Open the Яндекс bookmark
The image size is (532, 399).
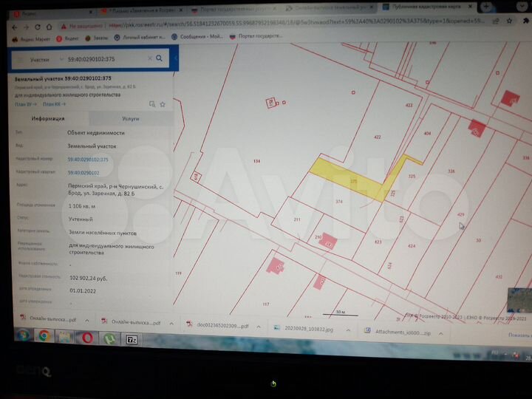(67, 38)
